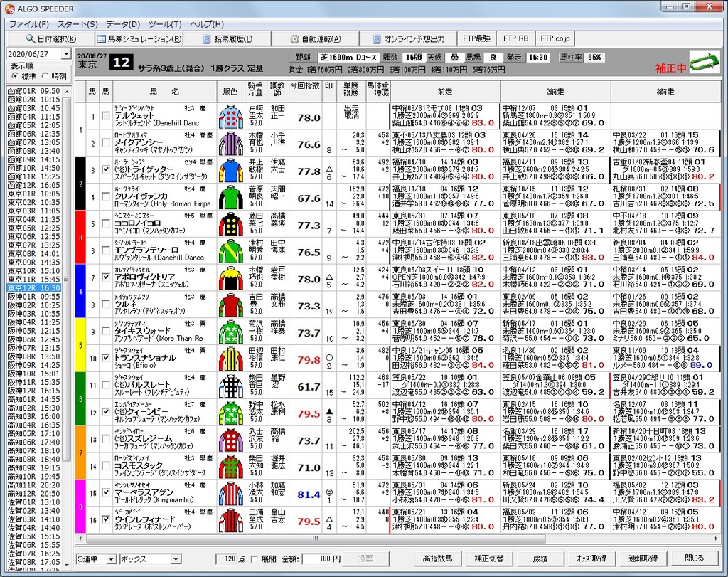Check the checkbox for horse 1 テルツェット
The height and width of the screenshot is (577, 728).
click(107, 116)
